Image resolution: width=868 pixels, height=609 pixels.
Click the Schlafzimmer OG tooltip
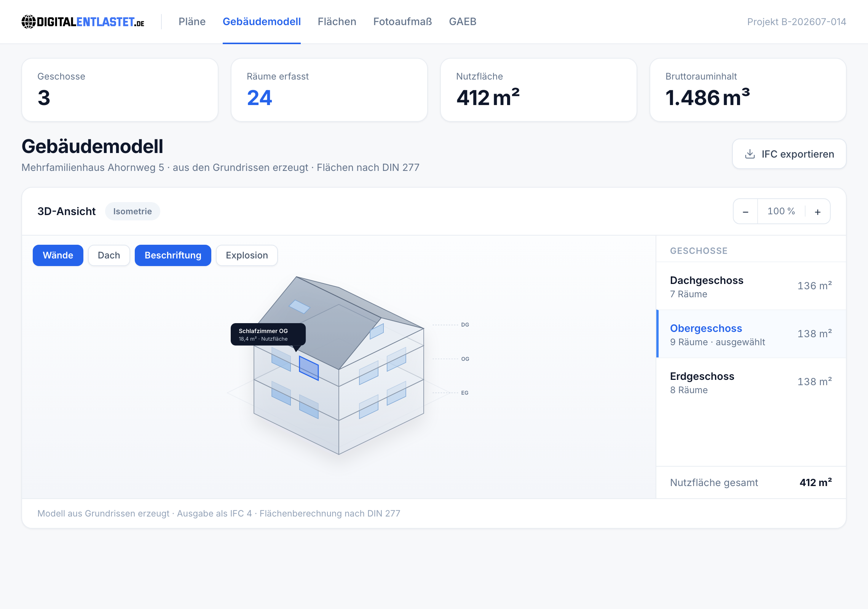268,335
